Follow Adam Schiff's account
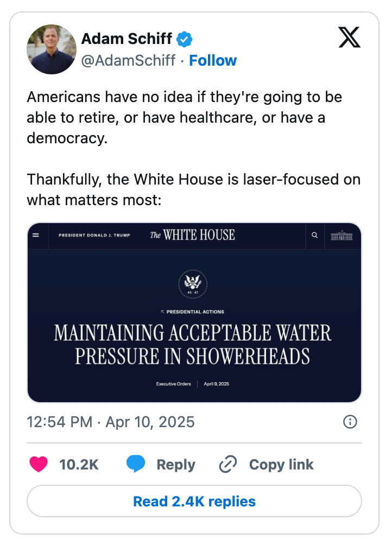The height and width of the screenshot is (546, 392). coord(213,60)
